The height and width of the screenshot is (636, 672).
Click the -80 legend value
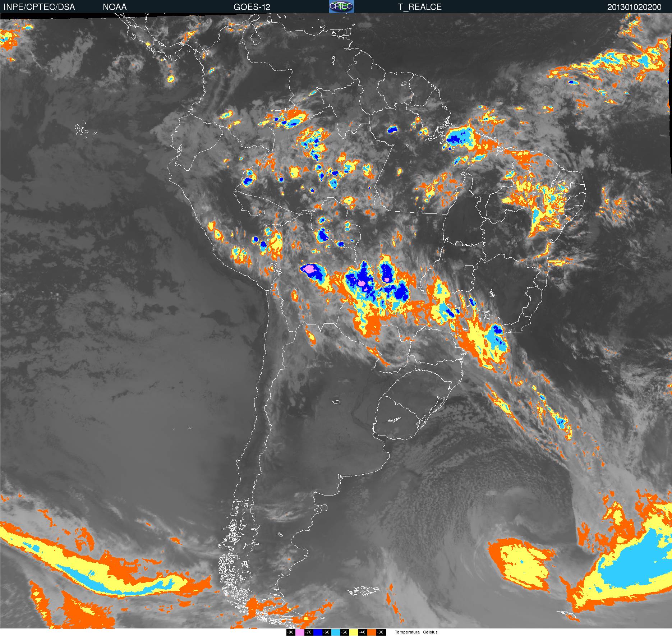pos(291,632)
